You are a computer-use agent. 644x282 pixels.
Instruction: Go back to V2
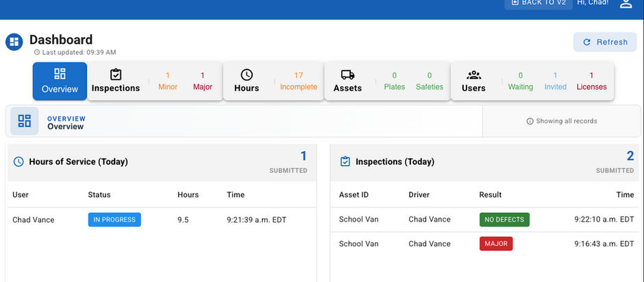pyautogui.click(x=538, y=3)
